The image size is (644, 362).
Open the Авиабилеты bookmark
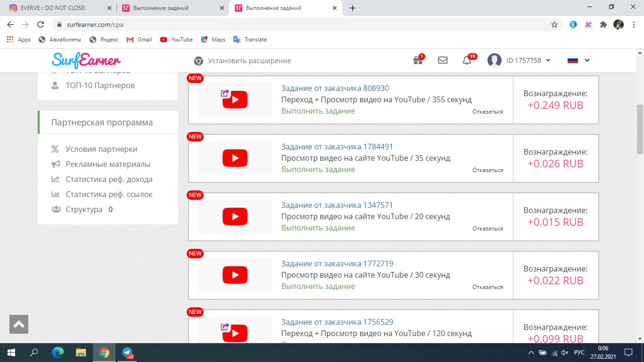[60, 40]
